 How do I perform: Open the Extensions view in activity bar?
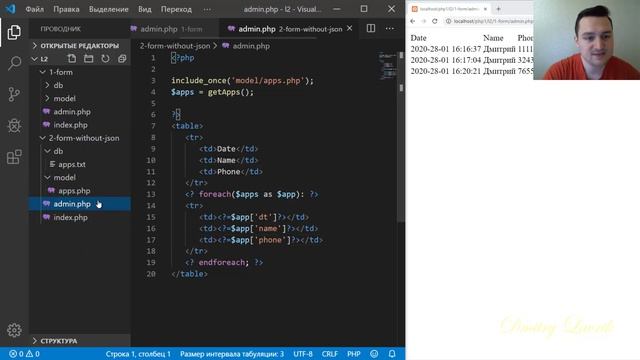pos(14,157)
